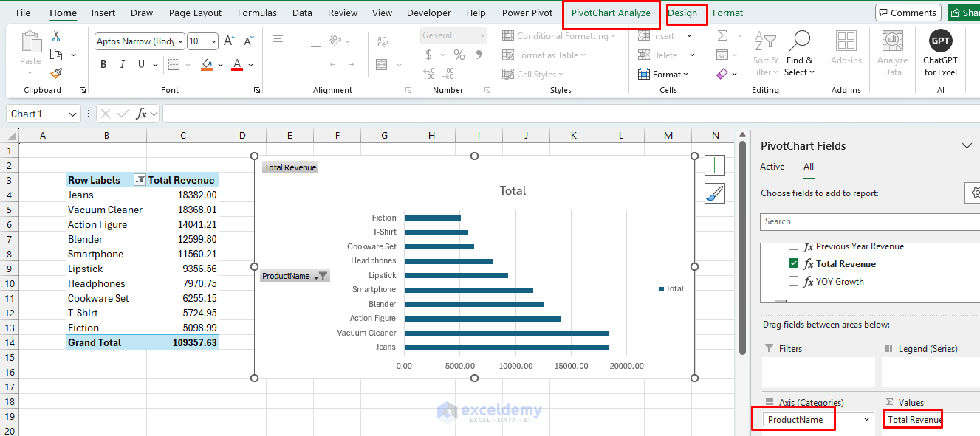Select cell with value 18382.00

(x=182, y=195)
